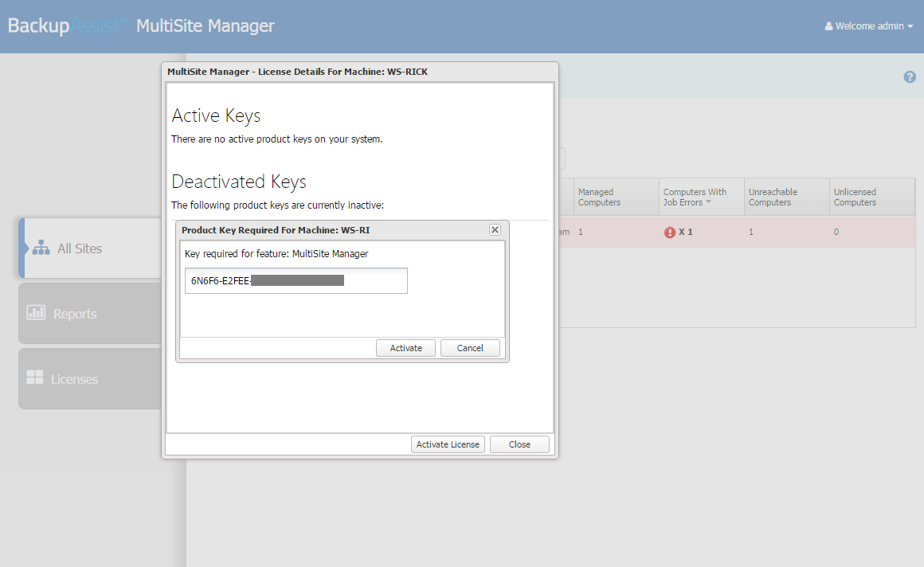Click the admin user icon

(828, 26)
